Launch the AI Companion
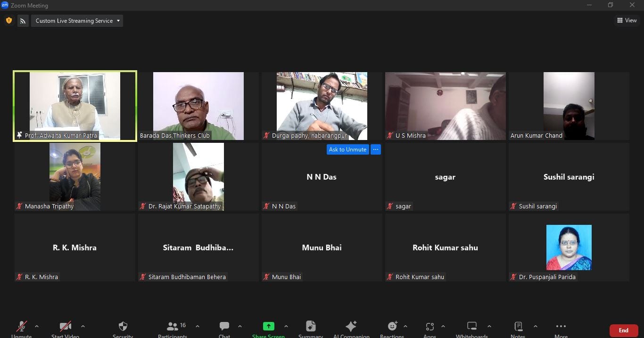Image resolution: width=644 pixels, height=338 pixels. tap(351, 327)
